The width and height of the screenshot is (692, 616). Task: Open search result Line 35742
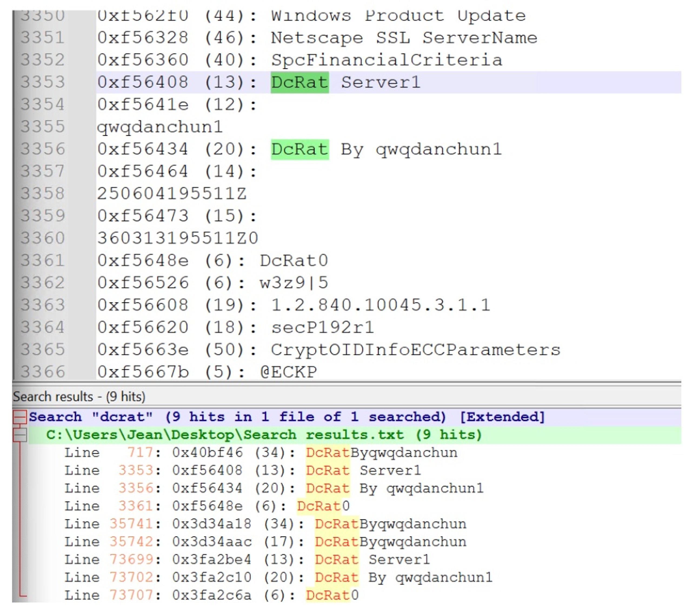[x=265, y=542]
